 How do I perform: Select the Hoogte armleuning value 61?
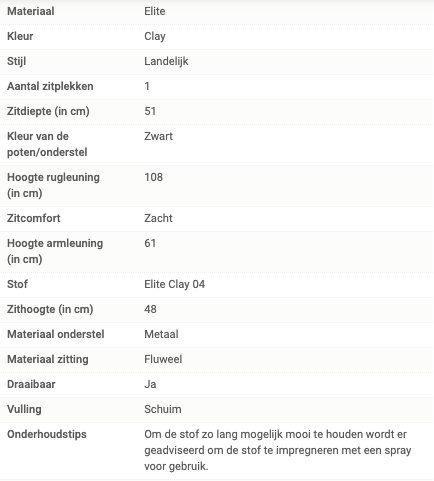pyautogui.click(x=150, y=243)
